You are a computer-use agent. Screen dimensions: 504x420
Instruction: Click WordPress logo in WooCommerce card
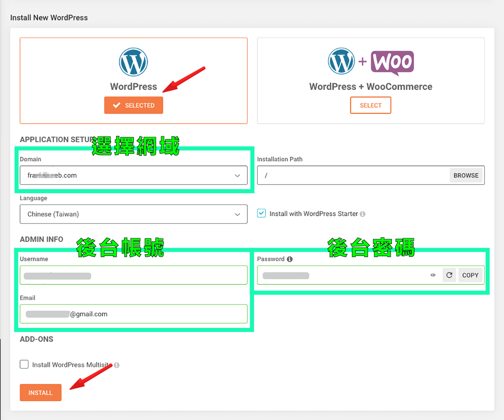tap(342, 61)
